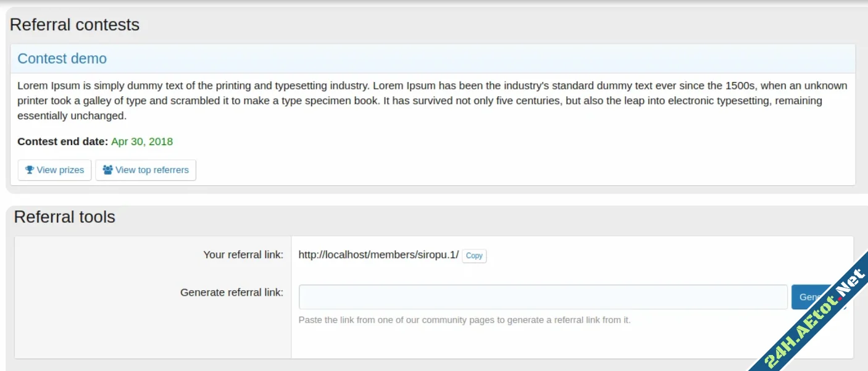Click the green Apr 30, 2018 date
This screenshot has height=371, width=868.
tap(142, 141)
